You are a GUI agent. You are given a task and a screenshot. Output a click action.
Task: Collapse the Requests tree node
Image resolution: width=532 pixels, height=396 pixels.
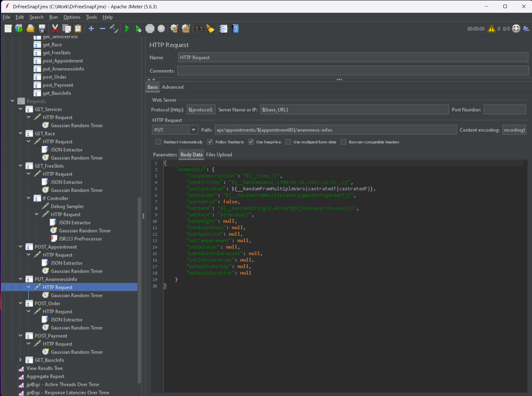click(x=12, y=101)
